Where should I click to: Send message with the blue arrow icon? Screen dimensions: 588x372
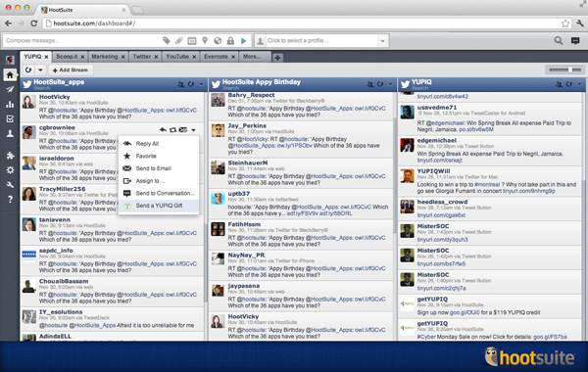pos(243,40)
